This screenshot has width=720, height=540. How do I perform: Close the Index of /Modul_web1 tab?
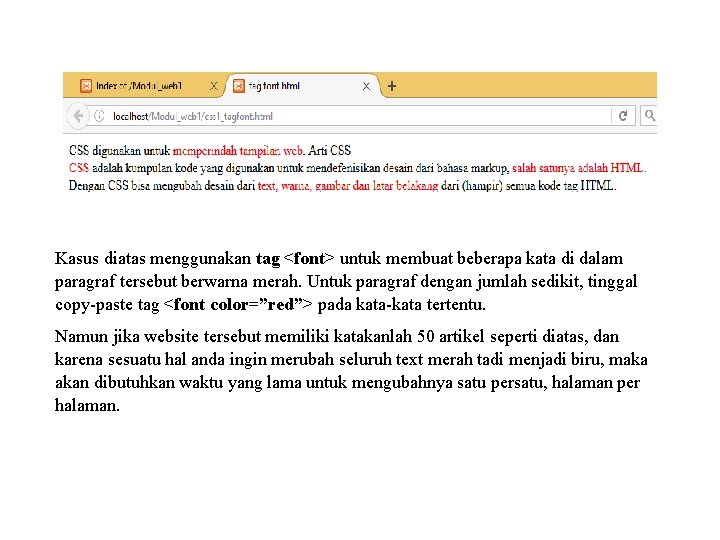coord(214,86)
